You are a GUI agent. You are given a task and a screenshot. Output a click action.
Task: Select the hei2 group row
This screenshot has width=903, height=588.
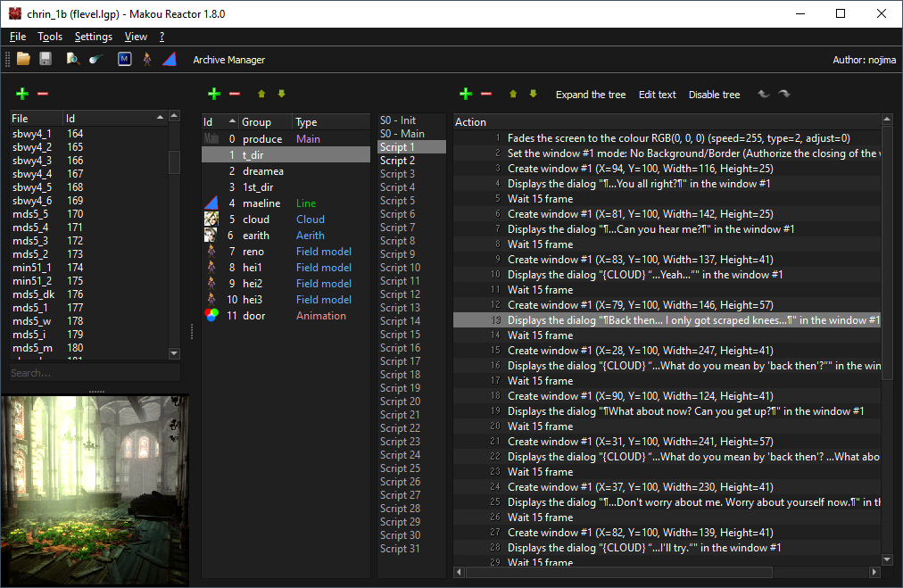[286, 284]
